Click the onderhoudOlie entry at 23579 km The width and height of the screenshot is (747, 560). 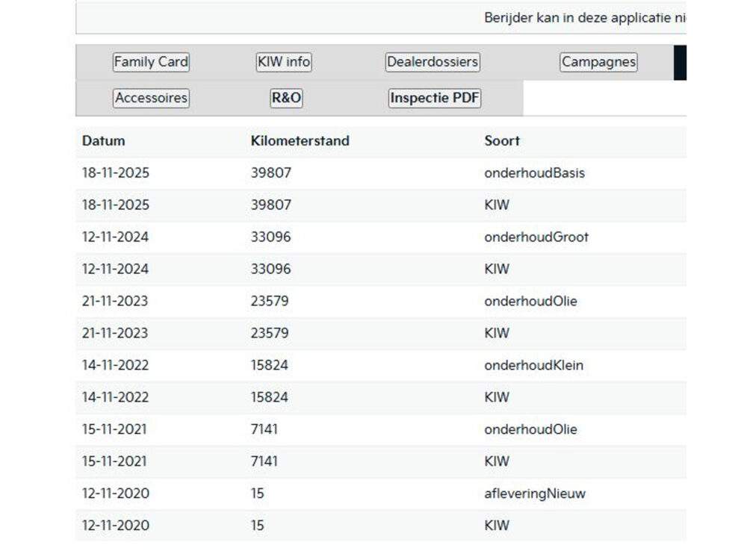coord(530,302)
